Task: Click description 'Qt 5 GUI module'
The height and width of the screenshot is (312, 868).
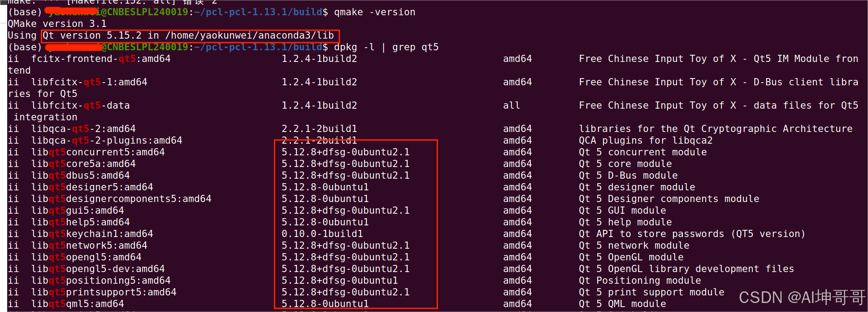Action: [622, 211]
